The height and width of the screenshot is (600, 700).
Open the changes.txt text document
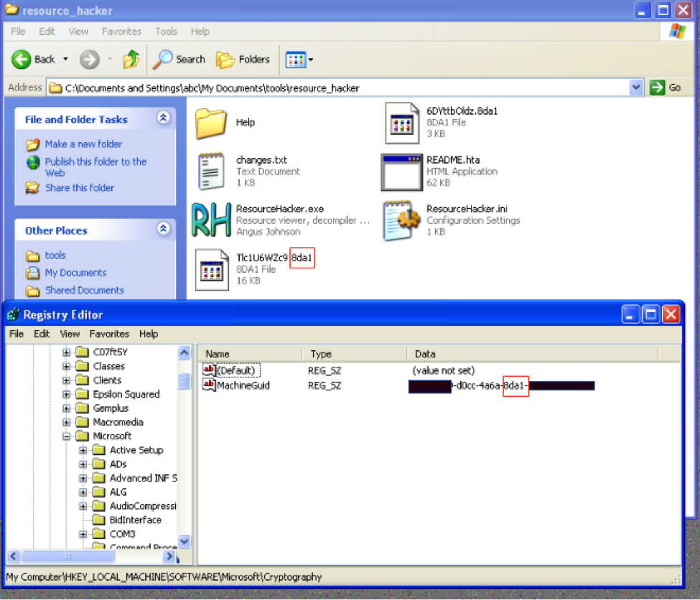[x=211, y=172]
